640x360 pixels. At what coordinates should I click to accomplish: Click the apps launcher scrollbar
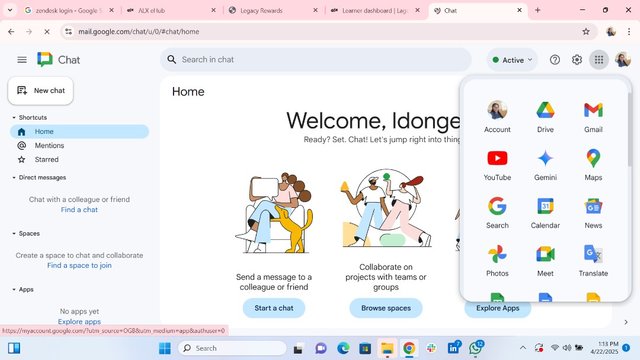[629, 129]
